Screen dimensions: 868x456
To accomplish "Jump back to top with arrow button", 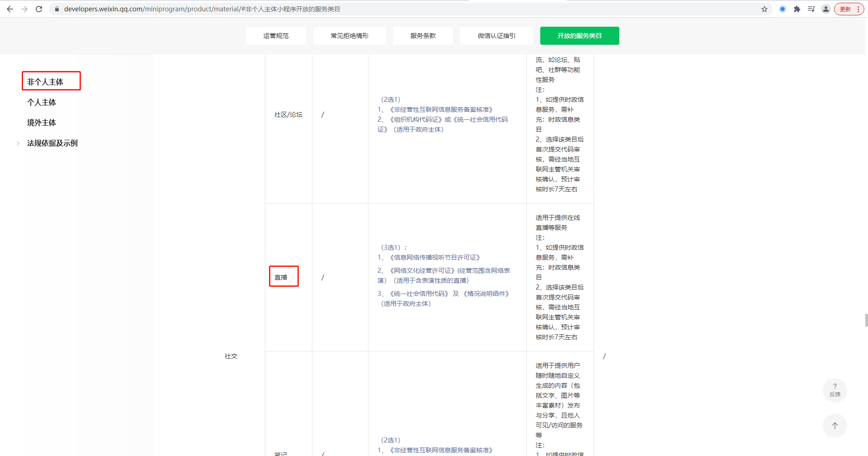I will 835,426.
